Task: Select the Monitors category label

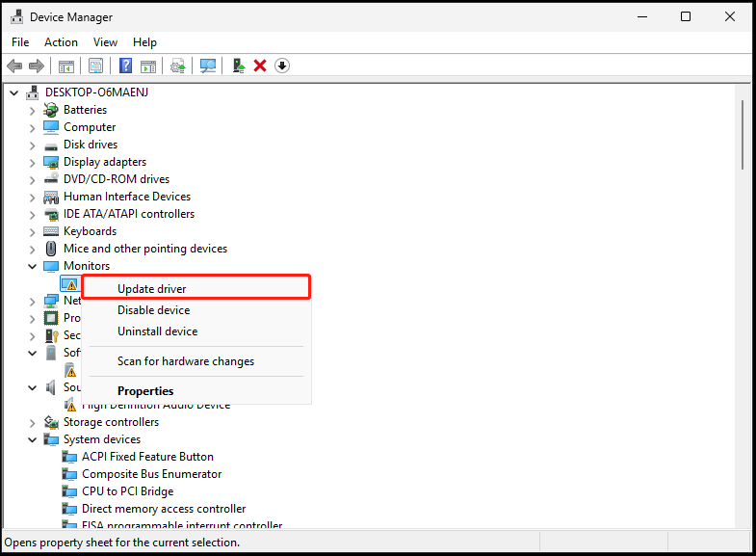Action: coord(87,266)
